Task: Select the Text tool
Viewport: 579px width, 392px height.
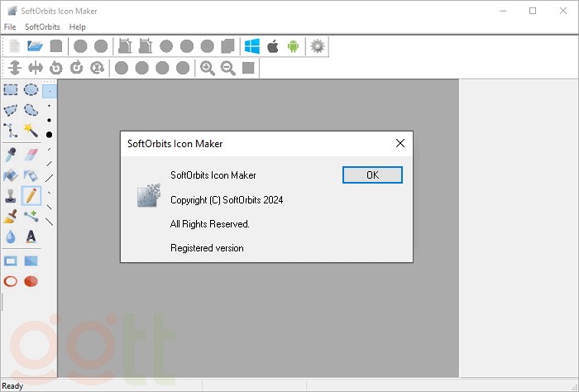Action: [x=31, y=237]
